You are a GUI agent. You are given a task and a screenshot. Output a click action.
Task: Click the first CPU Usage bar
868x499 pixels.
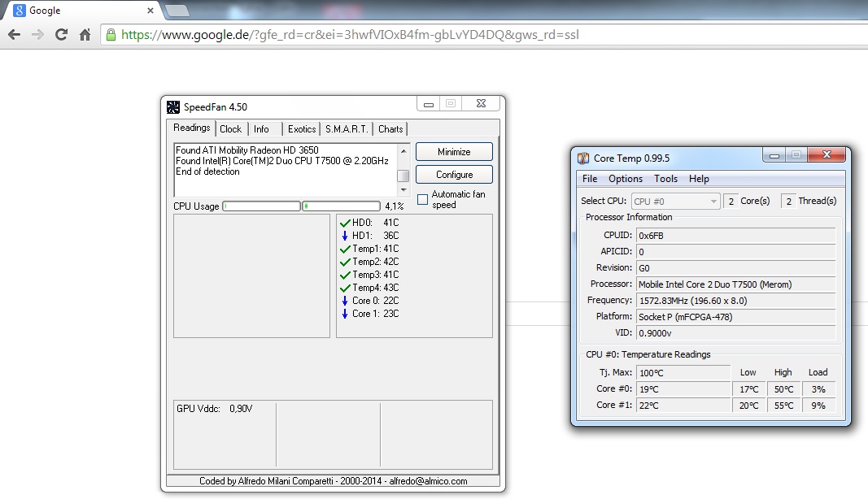[261, 206]
